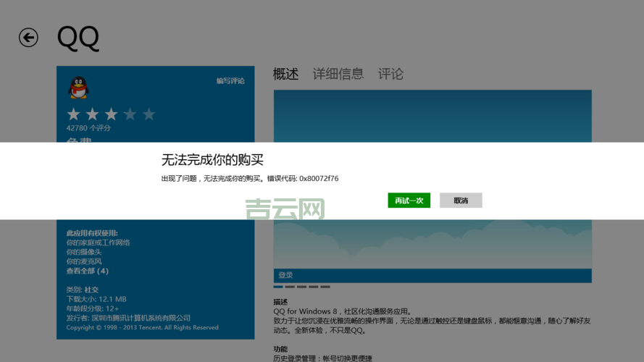Click error code text 0x80072f76
Viewport: 644px width, 362px height.
[319, 179]
